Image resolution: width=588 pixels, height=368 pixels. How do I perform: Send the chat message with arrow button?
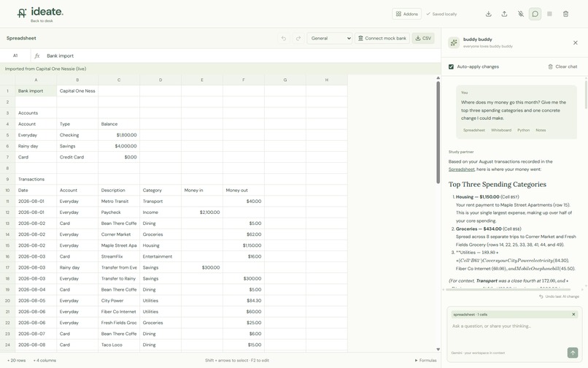click(x=572, y=353)
